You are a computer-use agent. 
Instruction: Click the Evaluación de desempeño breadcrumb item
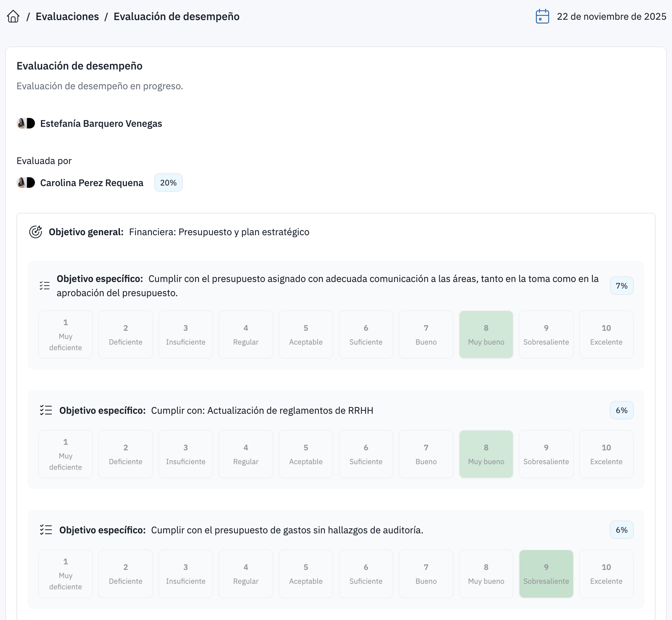click(x=177, y=16)
